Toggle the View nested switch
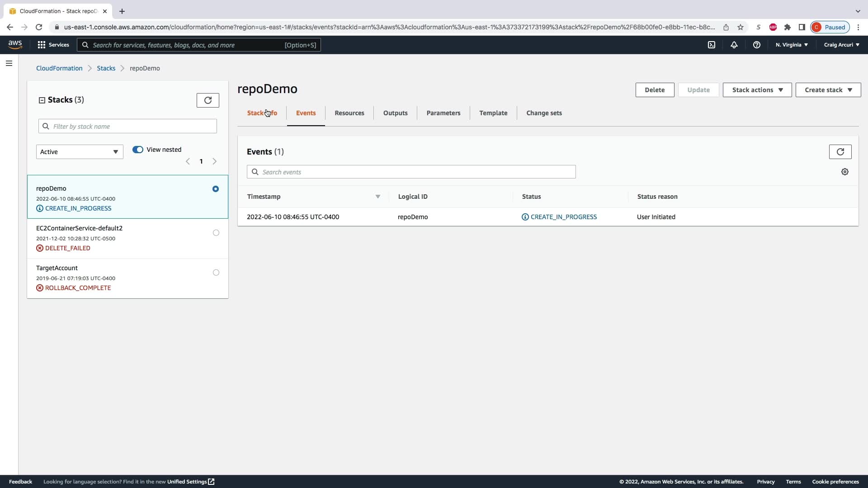The height and width of the screenshot is (488, 868). [138, 150]
